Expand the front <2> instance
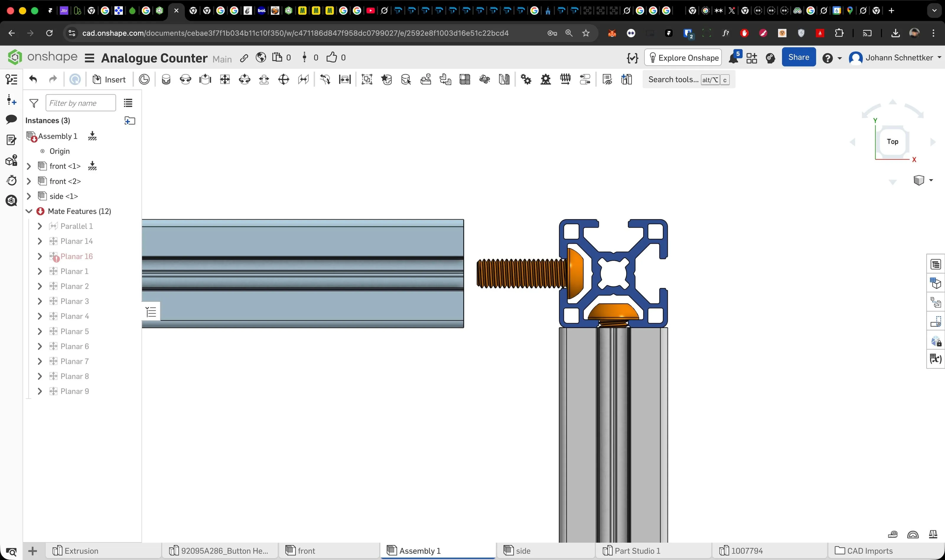 click(29, 181)
